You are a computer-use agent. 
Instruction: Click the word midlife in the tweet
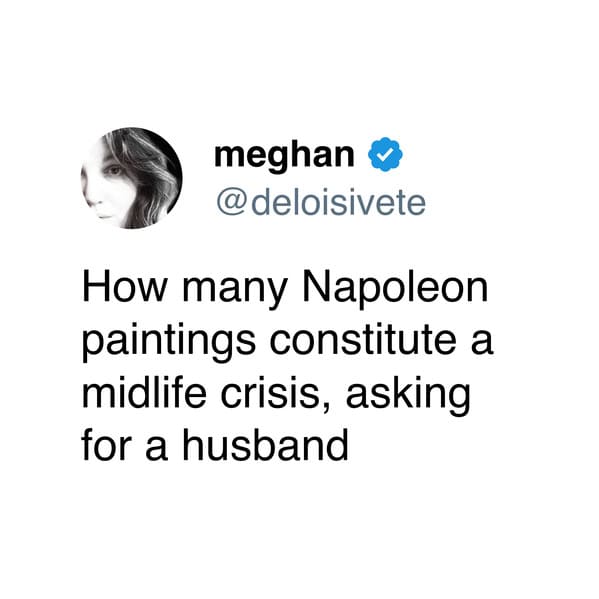(144, 392)
